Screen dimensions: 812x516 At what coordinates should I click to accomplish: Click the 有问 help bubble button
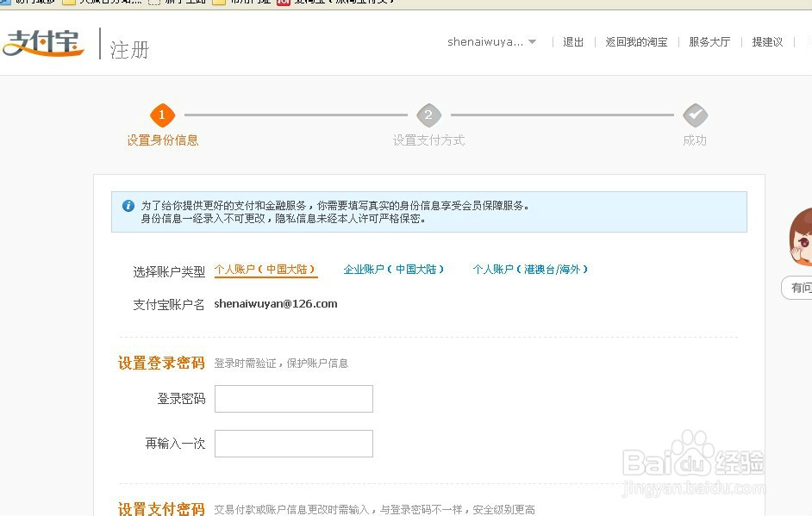(797, 288)
